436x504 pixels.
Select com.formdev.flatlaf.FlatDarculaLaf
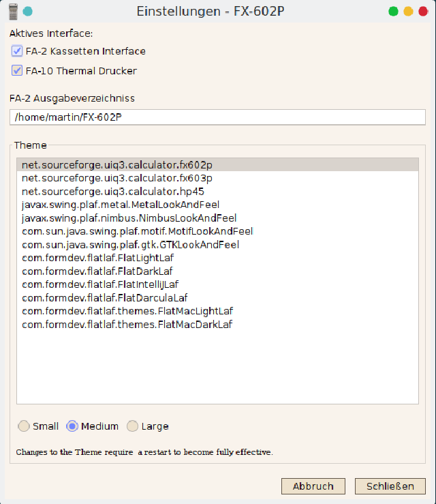click(x=218, y=298)
